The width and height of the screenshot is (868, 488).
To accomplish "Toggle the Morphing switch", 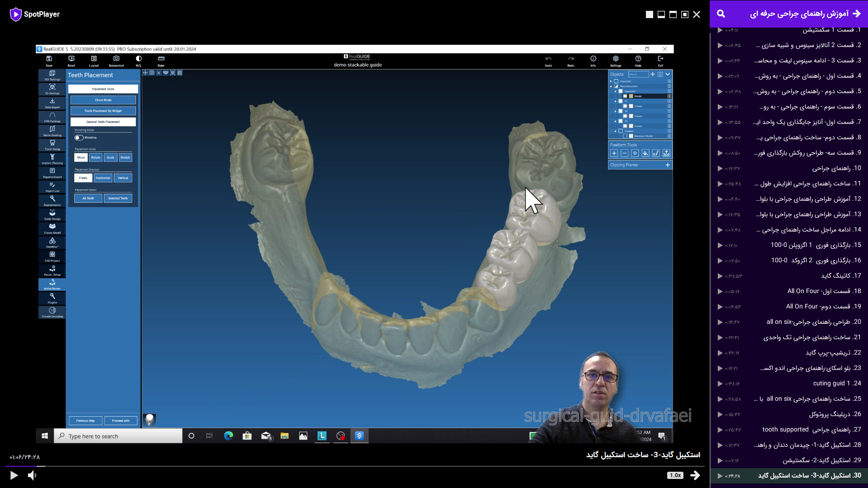I will [x=79, y=137].
